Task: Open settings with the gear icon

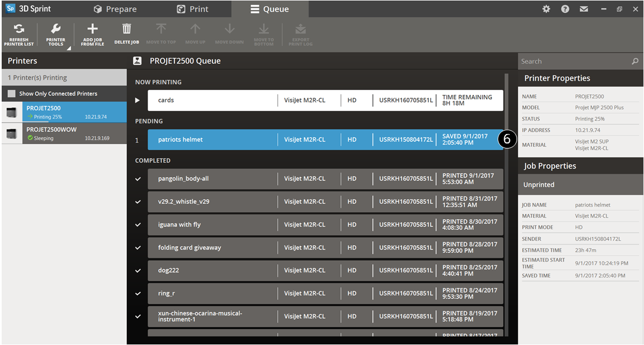Action: tap(546, 9)
